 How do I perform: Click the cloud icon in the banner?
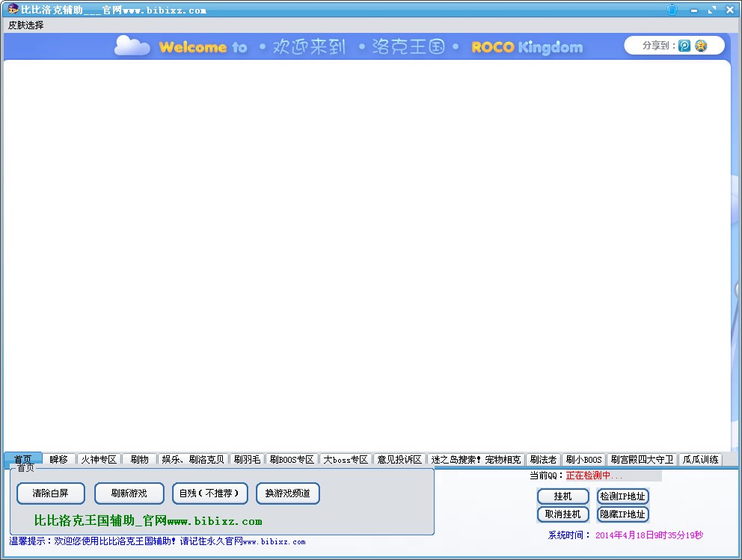click(132, 46)
